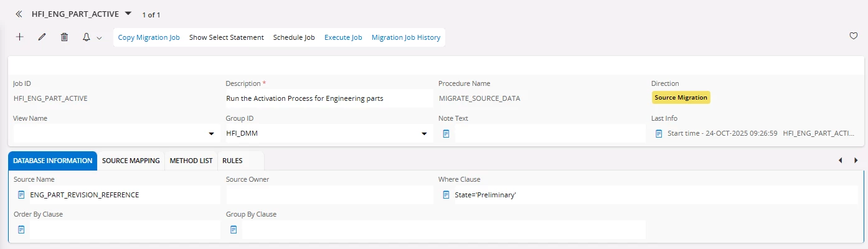Click the bell notification icon

(87, 37)
